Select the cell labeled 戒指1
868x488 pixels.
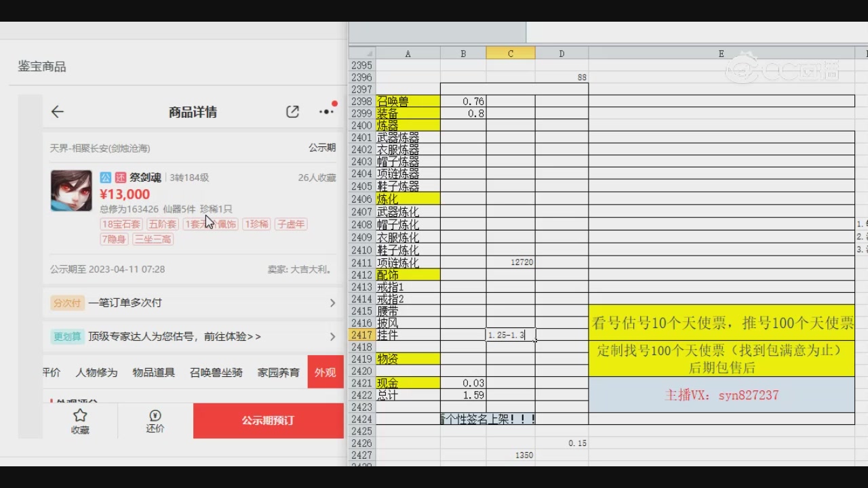[408, 287]
